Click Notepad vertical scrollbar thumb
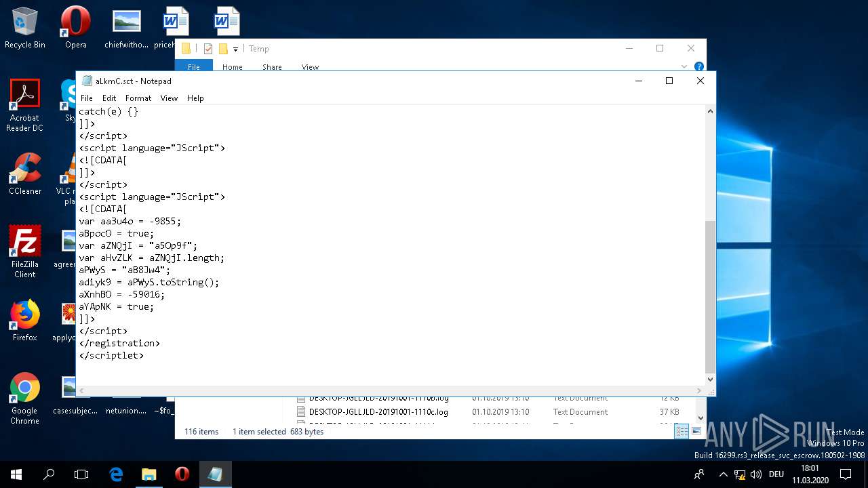Screen dimensions: 868x488 (710, 297)
